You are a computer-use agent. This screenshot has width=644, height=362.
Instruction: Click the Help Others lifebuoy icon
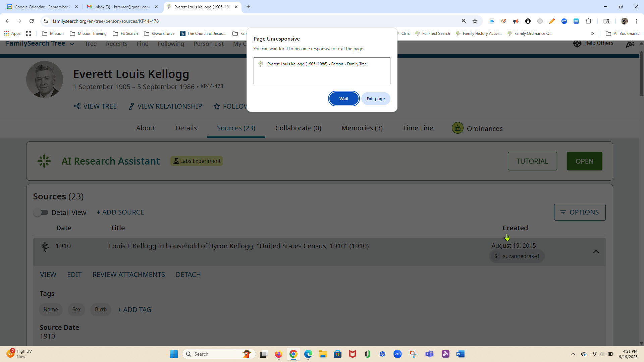point(577,43)
